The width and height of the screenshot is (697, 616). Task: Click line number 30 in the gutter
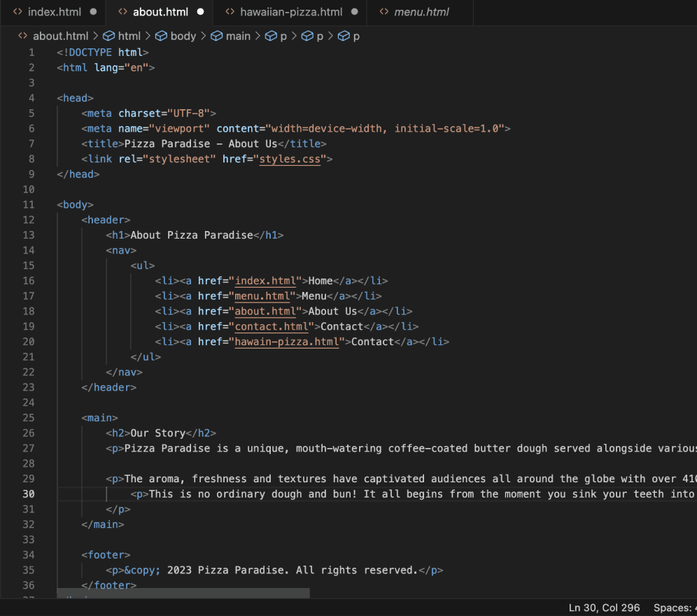29,494
